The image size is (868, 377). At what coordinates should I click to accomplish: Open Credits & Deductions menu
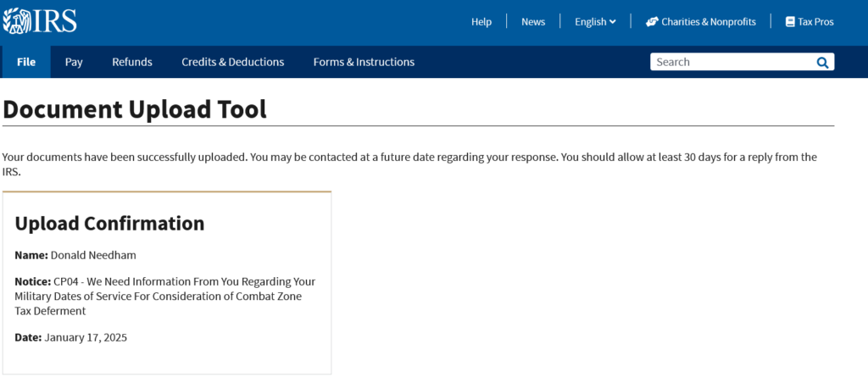(x=232, y=62)
